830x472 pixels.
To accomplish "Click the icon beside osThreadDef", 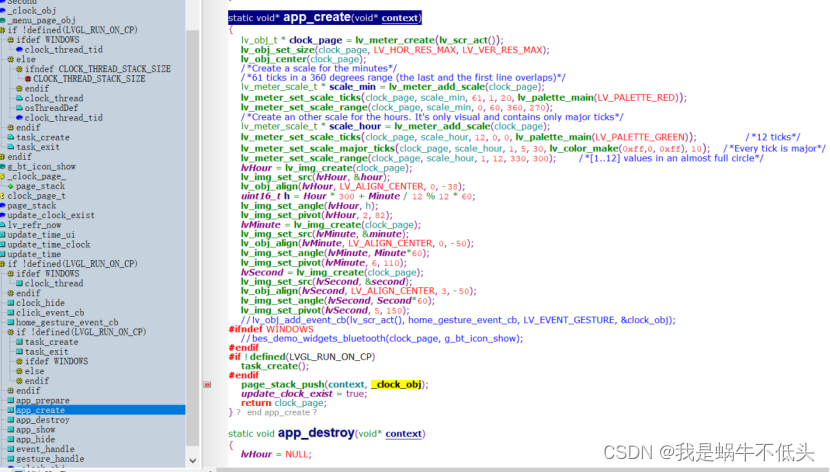I will pos(20,108).
